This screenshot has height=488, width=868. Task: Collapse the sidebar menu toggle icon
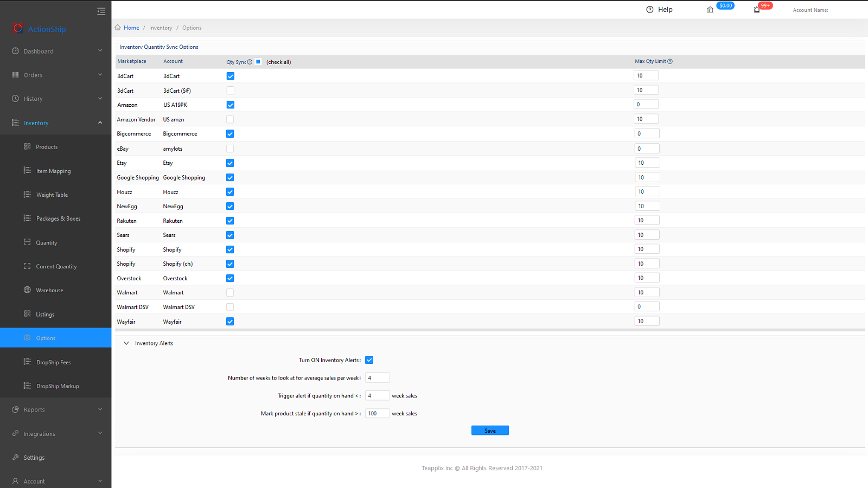pyautogui.click(x=101, y=11)
